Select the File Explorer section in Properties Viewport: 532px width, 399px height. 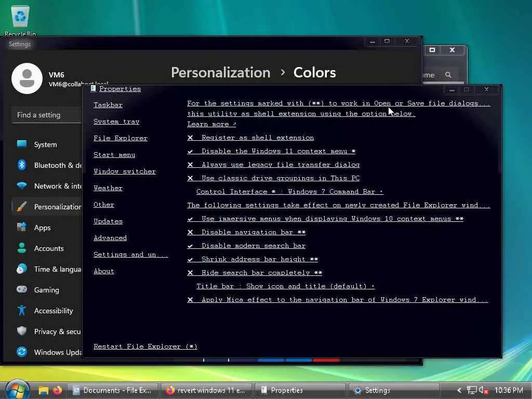click(121, 138)
